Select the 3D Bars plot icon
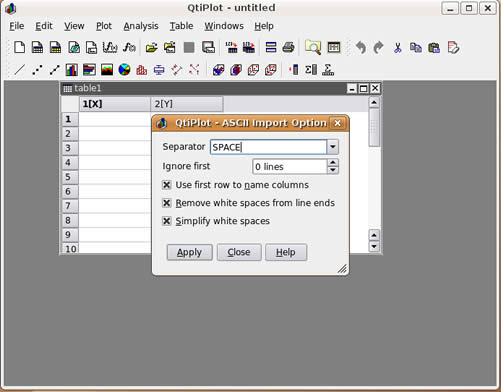 tap(236, 70)
